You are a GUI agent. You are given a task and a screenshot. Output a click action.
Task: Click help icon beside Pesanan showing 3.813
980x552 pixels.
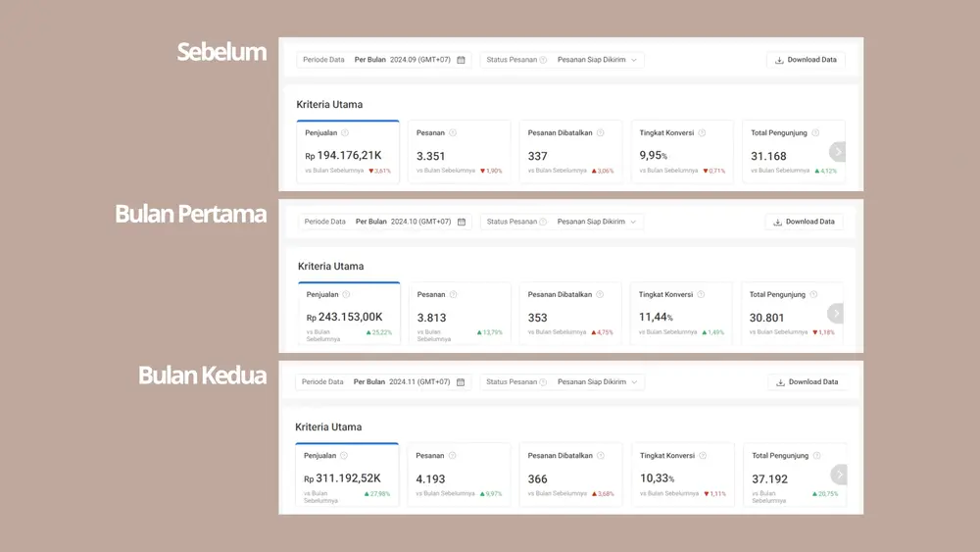point(453,294)
